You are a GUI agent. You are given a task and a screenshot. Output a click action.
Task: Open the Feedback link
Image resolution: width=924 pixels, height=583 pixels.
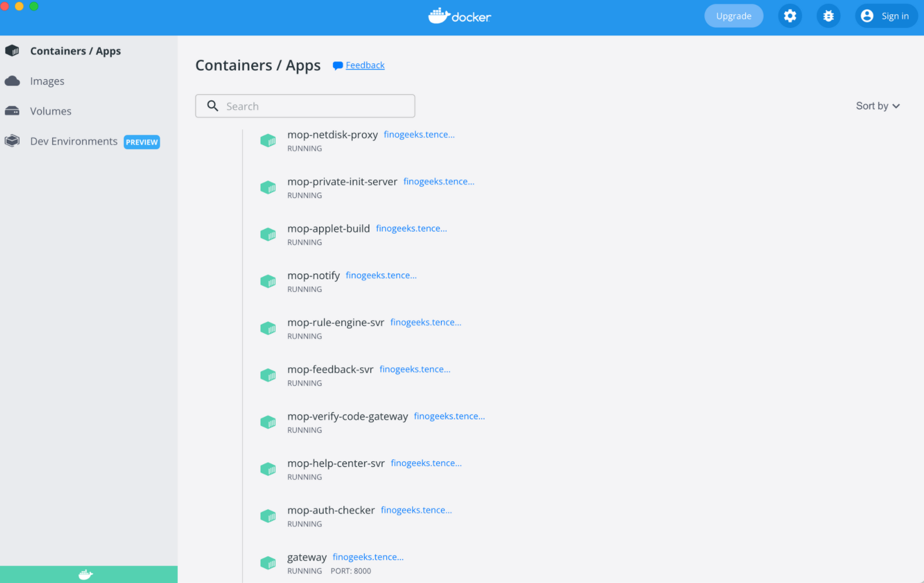365,66
